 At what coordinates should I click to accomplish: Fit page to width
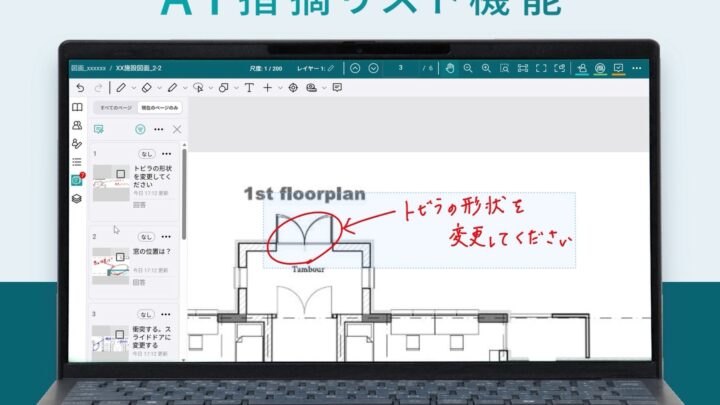523,68
